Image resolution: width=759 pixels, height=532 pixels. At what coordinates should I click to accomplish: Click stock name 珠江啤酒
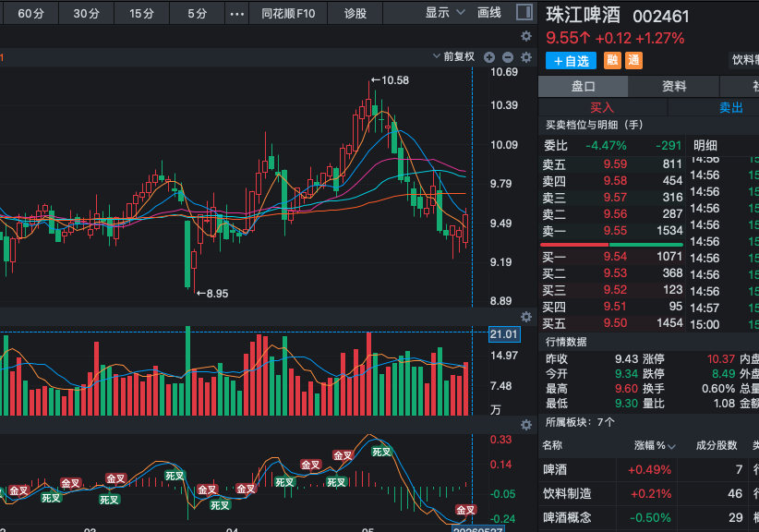click(x=584, y=16)
